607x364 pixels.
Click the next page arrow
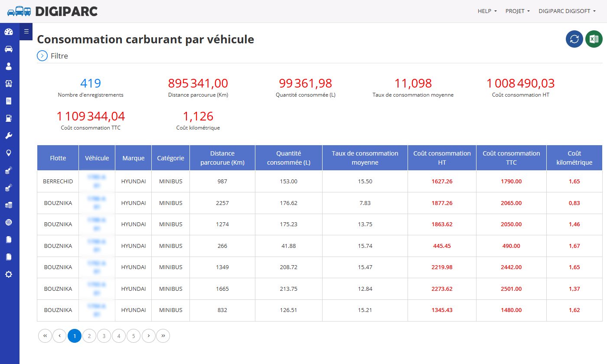tap(148, 336)
